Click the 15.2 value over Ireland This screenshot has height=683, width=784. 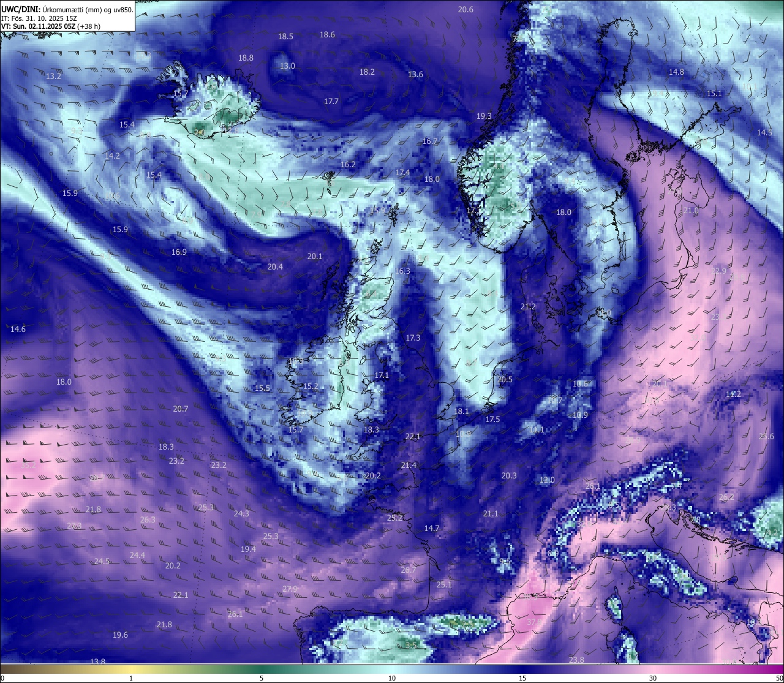(x=311, y=386)
